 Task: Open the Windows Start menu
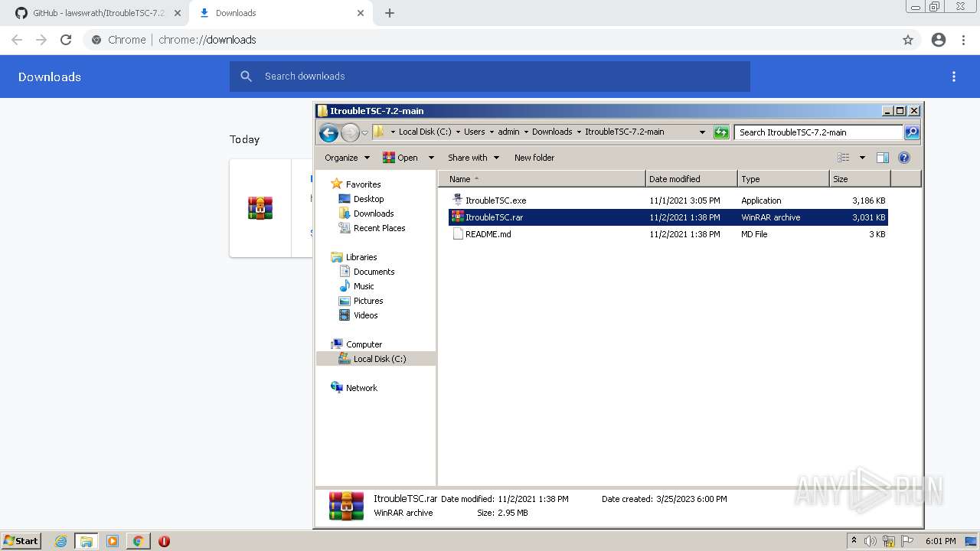pyautogui.click(x=21, y=540)
